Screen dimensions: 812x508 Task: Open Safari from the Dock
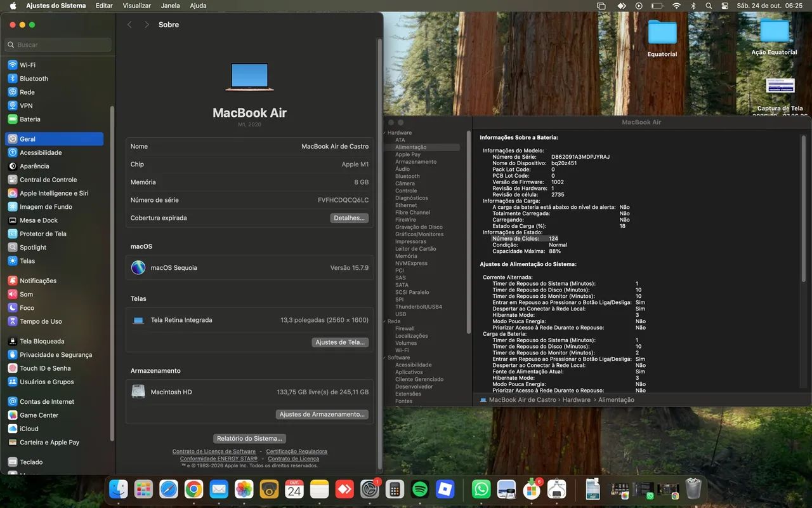169,489
